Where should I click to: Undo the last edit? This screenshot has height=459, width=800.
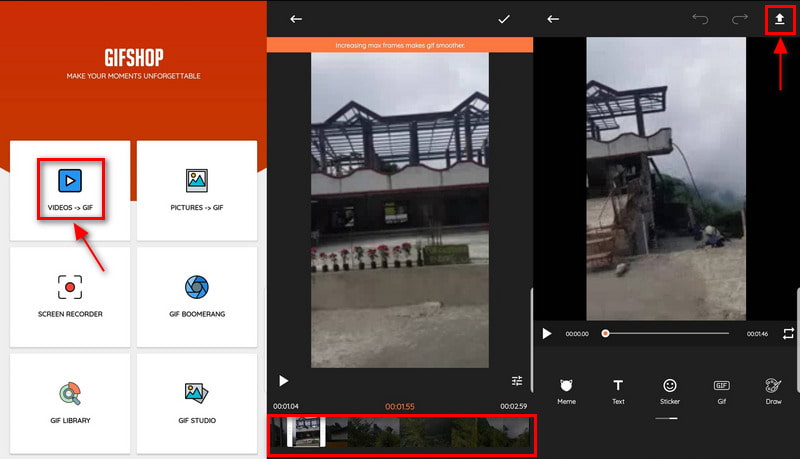tap(700, 19)
